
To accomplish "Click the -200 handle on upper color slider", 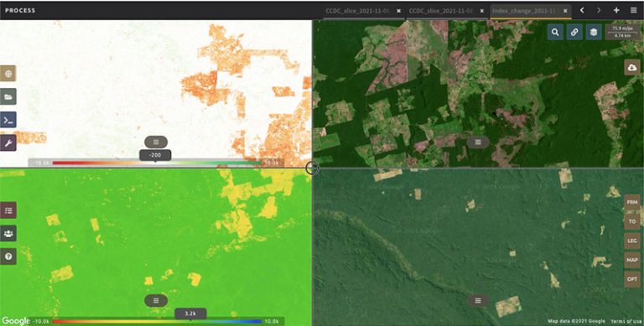I will tap(155, 155).
